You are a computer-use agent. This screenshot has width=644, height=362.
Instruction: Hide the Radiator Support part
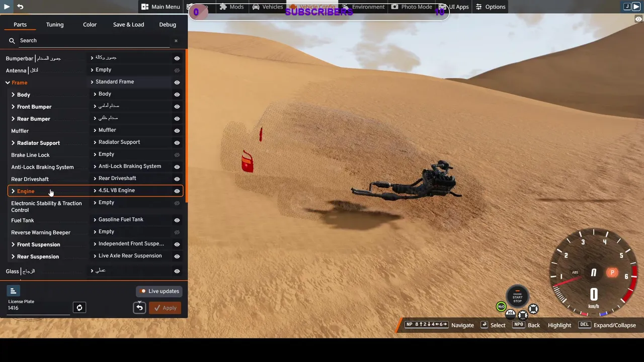tap(177, 143)
